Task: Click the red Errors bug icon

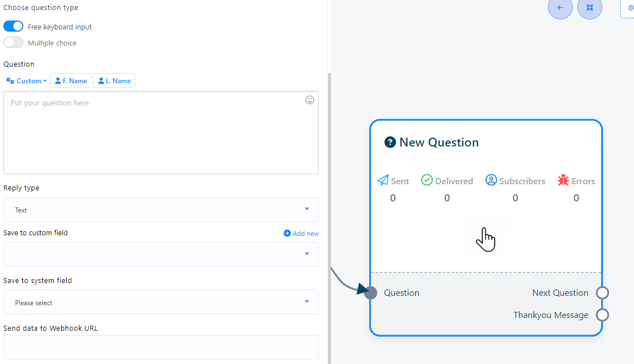Action: click(x=563, y=180)
